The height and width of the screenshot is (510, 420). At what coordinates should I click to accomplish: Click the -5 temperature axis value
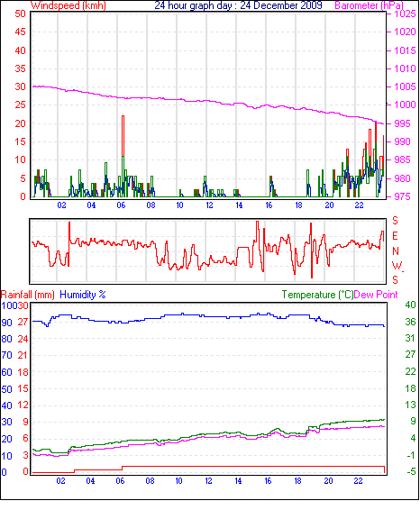[x=412, y=471]
